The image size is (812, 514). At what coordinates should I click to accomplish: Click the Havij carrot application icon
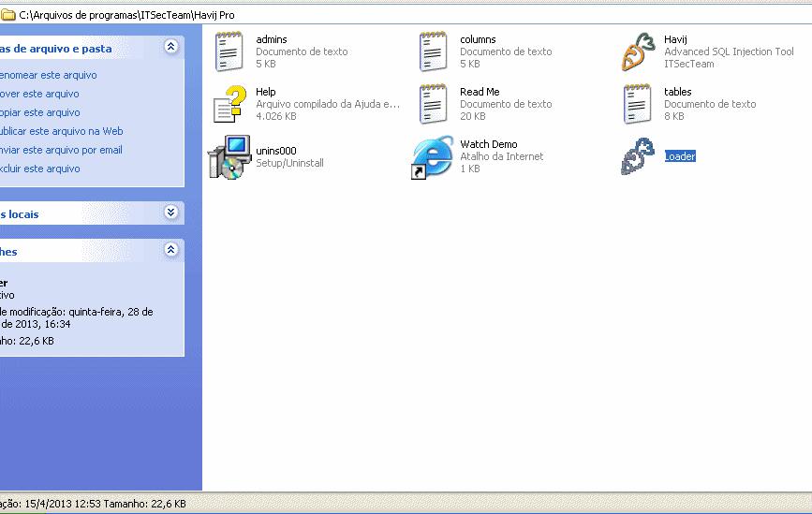[638, 51]
